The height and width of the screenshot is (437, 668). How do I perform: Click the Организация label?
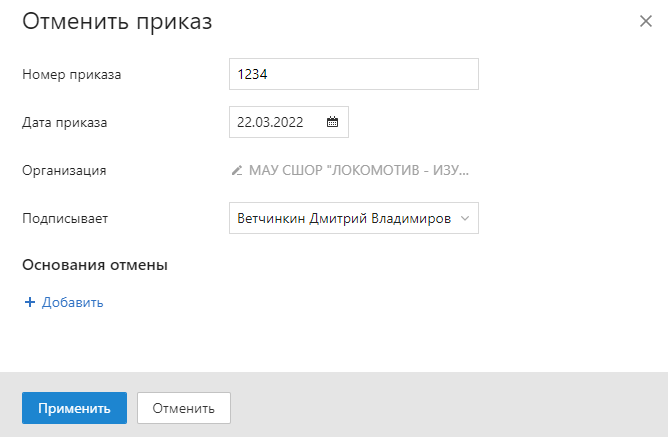pos(64,170)
